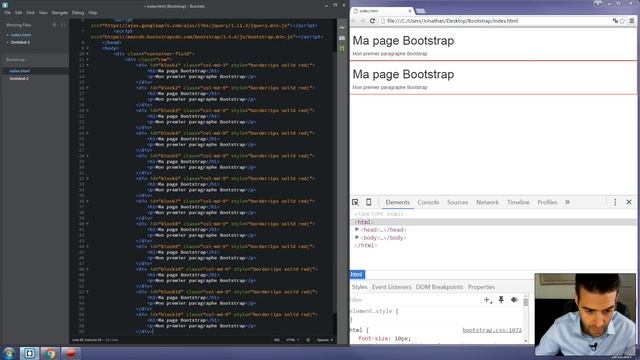640x360 pixels.
Task: Open Brackets Edit menu
Action: coord(18,13)
